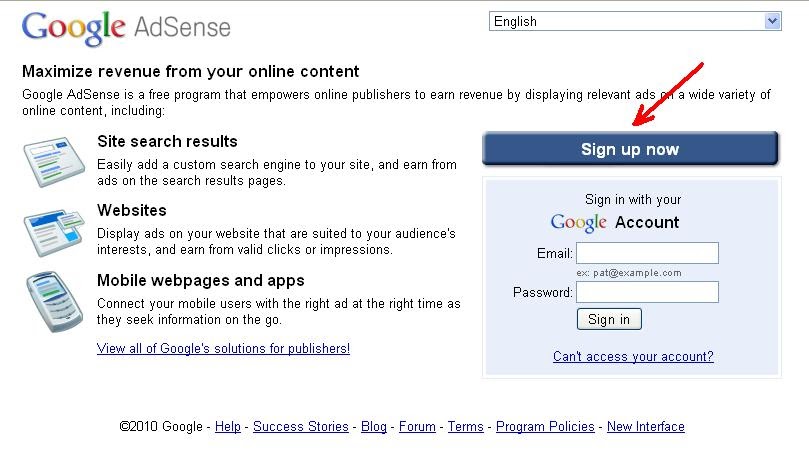The height and width of the screenshot is (457, 809).
Task: Open the Program Policies link
Action: tap(545, 427)
